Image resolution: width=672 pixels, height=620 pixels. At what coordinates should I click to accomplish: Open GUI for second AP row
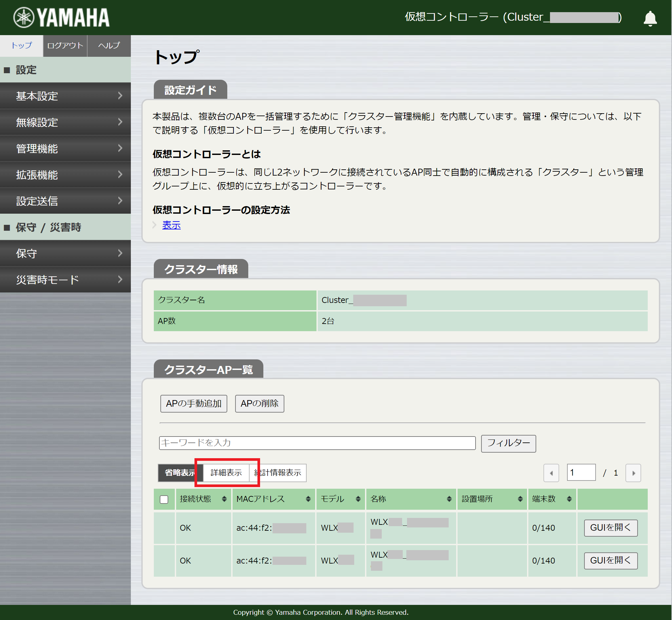point(610,561)
